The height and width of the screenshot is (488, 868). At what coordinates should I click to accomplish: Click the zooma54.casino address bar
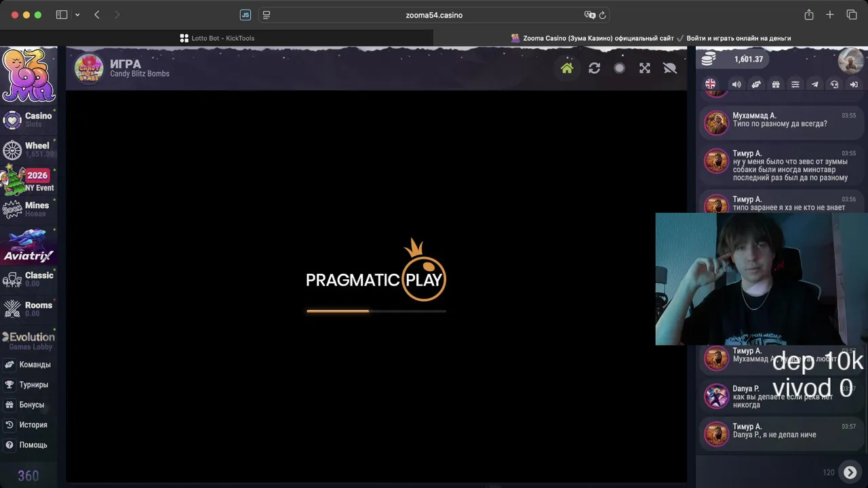click(434, 15)
